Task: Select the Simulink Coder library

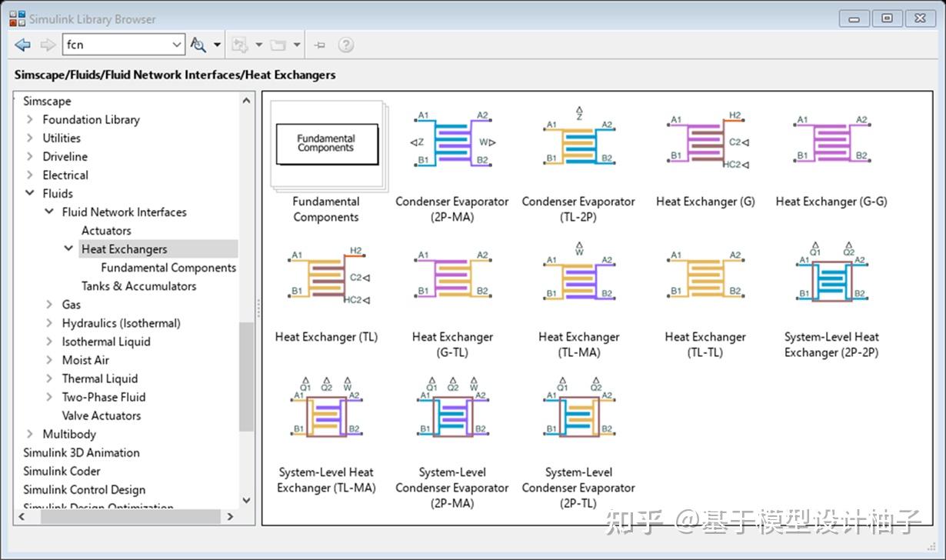Action: (62, 471)
